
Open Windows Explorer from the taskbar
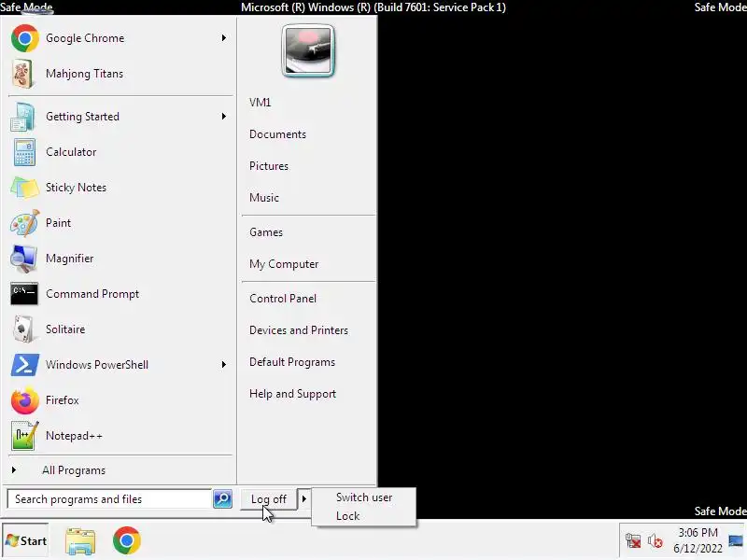point(80,541)
